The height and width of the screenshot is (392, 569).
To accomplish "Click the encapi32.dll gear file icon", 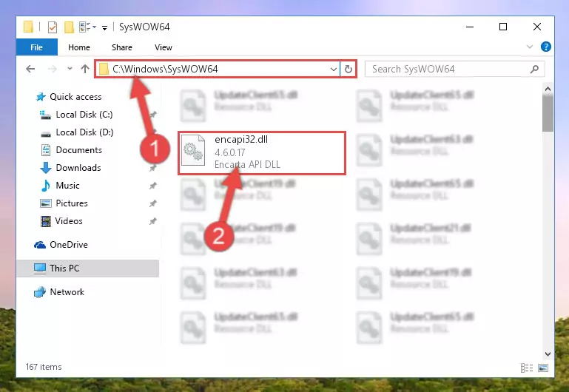I will (x=192, y=150).
